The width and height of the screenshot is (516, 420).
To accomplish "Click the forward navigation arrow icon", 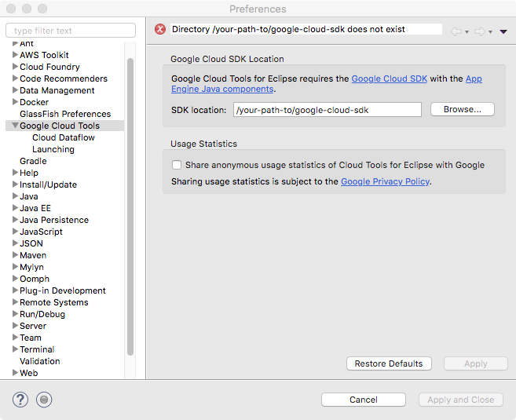I will click(x=480, y=31).
